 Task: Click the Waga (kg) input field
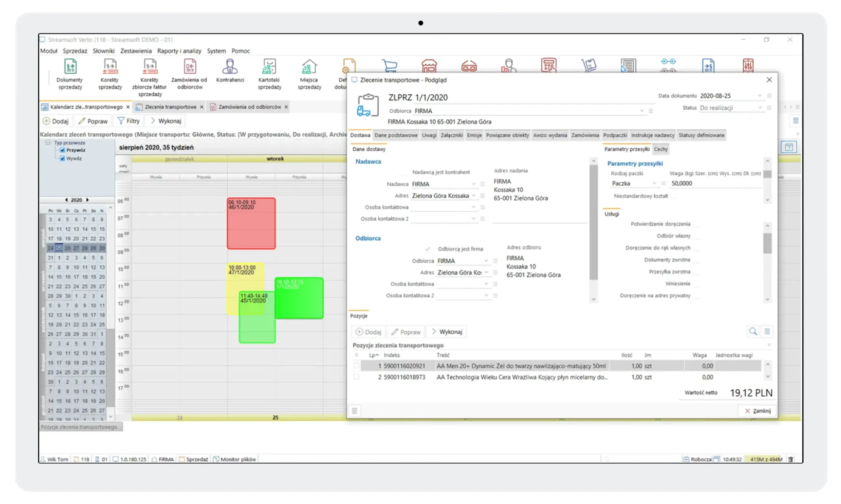pos(682,184)
